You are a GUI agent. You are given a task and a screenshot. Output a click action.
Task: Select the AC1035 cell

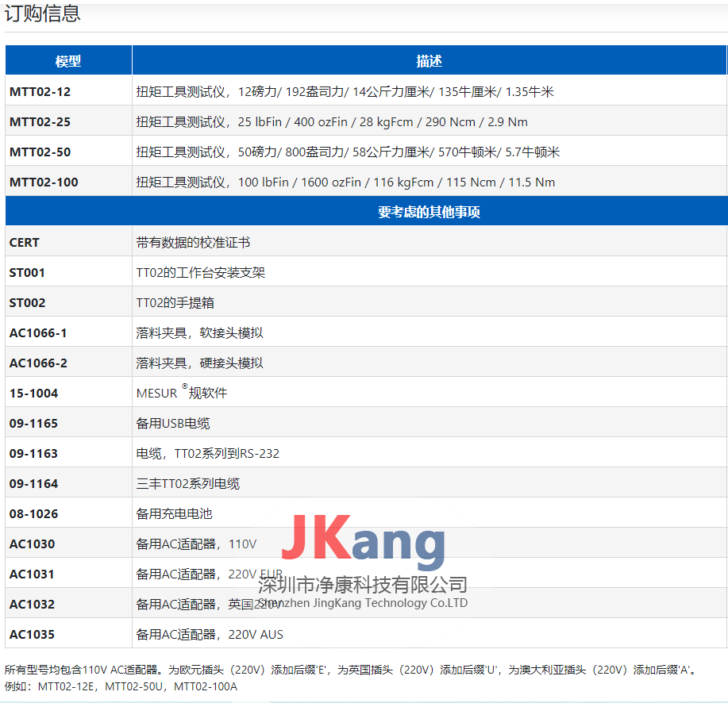click(68, 634)
